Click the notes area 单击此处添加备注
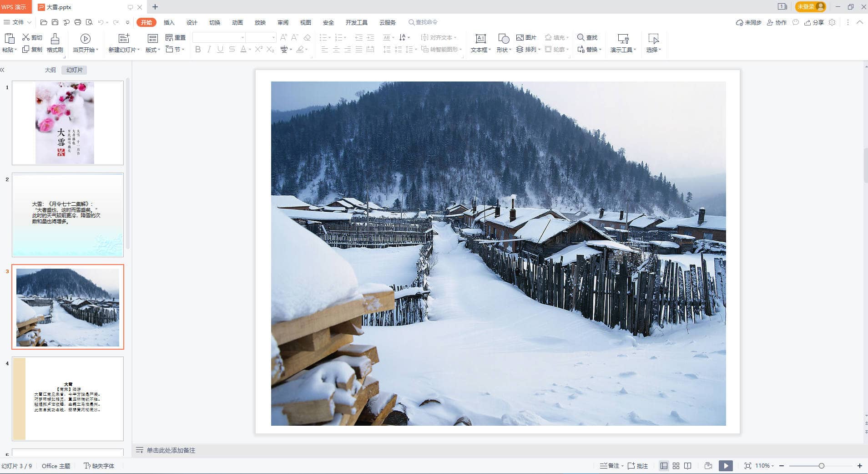The width and height of the screenshot is (868, 474). (x=171, y=450)
